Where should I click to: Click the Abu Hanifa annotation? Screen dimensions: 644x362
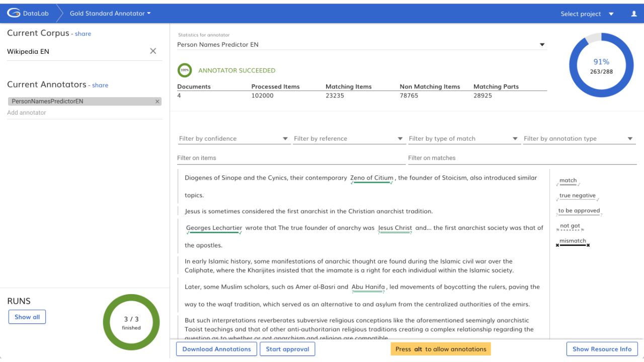click(x=368, y=287)
